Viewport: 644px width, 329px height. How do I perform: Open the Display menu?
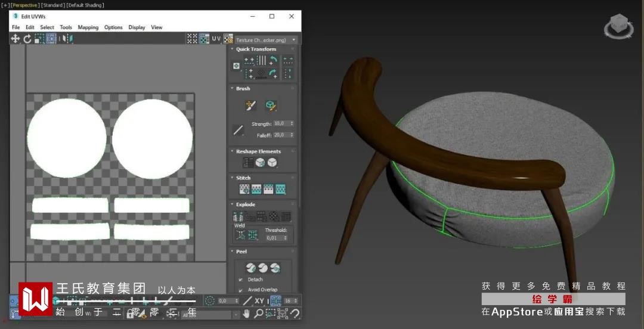click(137, 27)
